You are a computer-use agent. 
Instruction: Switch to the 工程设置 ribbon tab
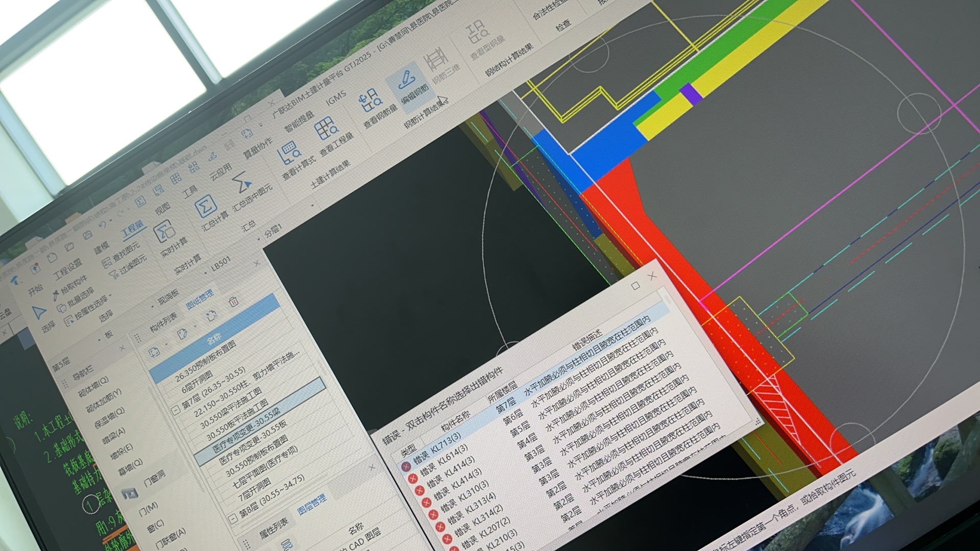(x=68, y=268)
